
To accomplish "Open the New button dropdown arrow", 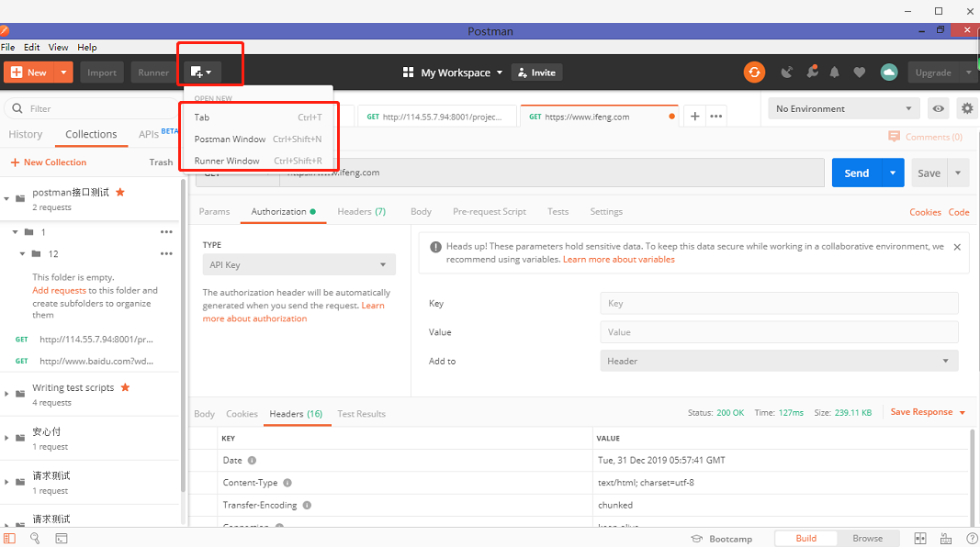I will (x=63, y=73).
